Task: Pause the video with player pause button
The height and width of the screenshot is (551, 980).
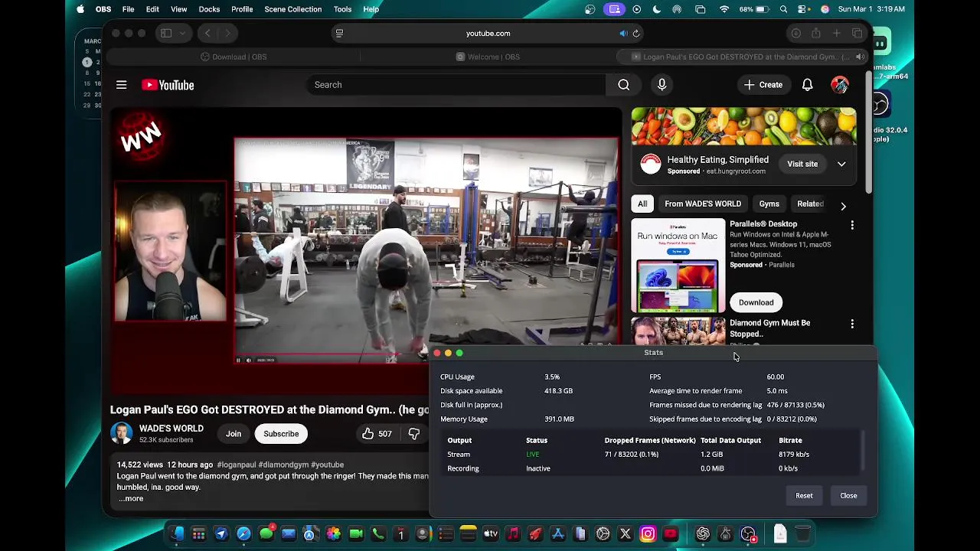Action: 238,360
